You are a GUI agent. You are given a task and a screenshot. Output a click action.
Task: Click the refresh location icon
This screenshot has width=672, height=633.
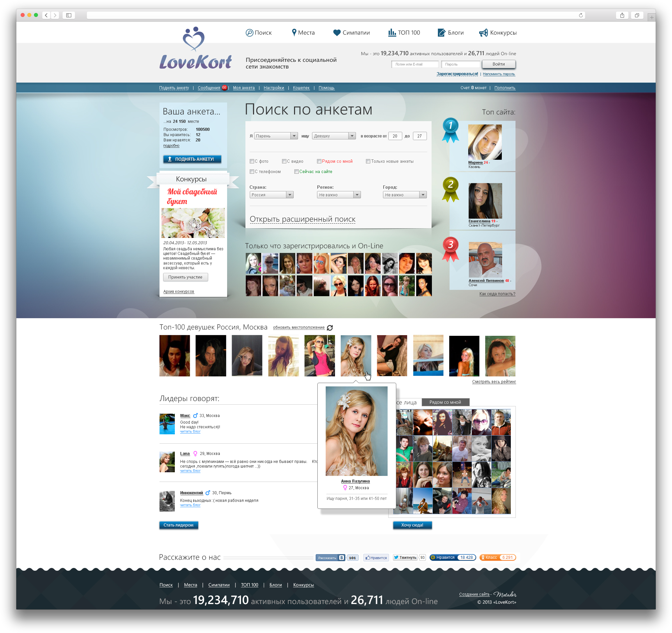click(x=330, y=327)
